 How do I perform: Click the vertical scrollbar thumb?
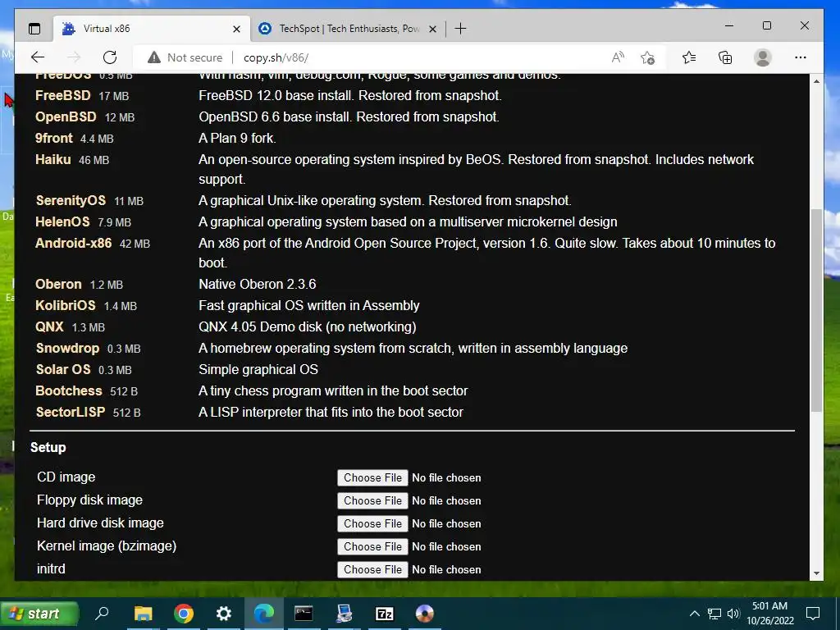point(816,310)
